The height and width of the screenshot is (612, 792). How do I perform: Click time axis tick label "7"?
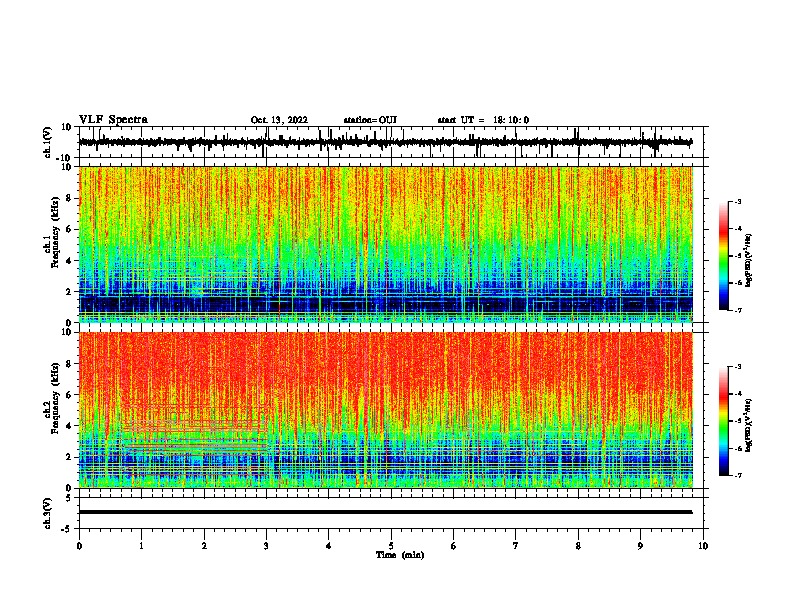pos(516,546)
